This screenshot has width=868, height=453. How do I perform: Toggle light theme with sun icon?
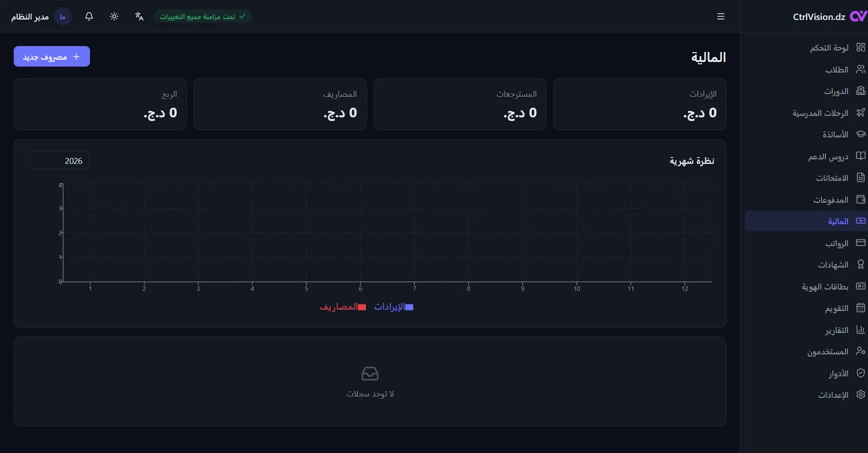[x=114, y=16]
